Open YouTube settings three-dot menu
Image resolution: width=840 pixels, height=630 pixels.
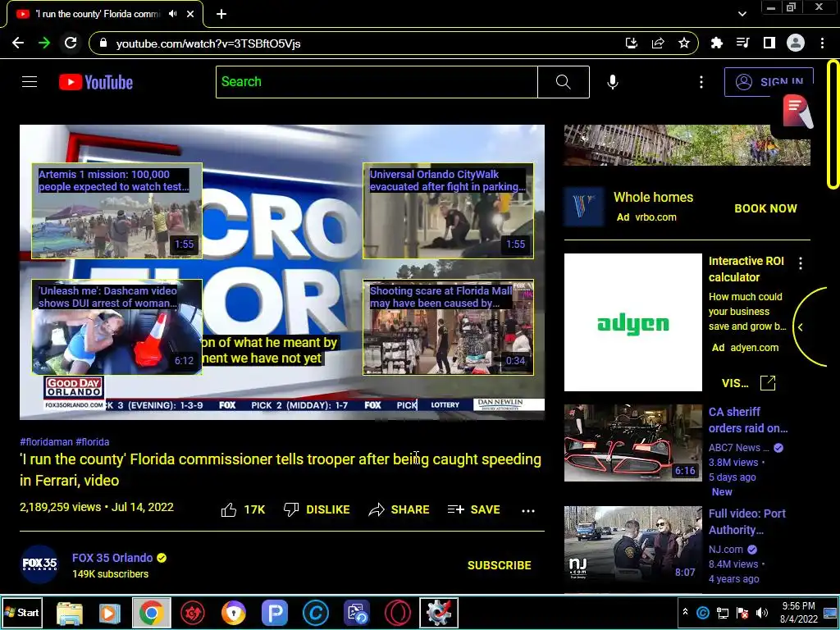[701, 82]
